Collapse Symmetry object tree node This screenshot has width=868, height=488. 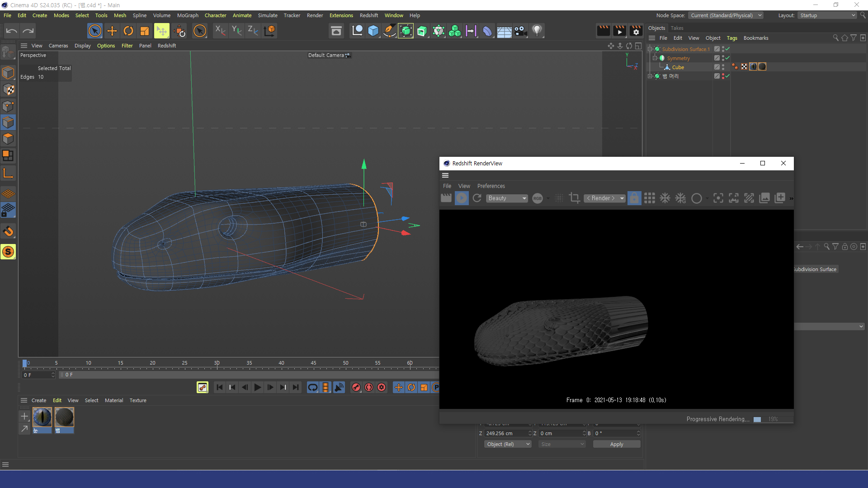pos(655,58)
